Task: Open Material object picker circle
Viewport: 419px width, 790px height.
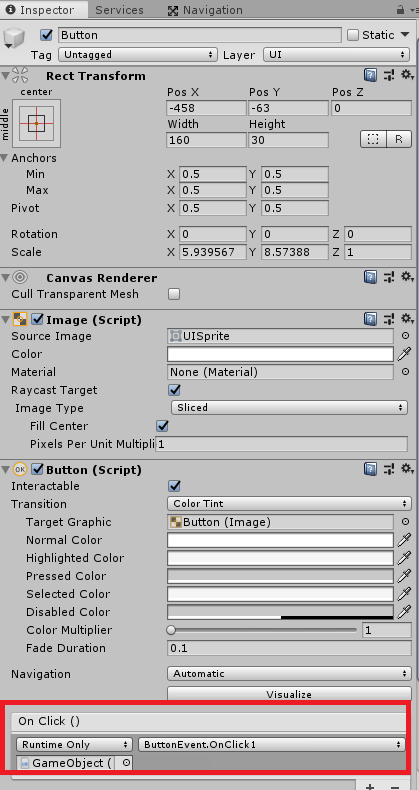Action: pyautogui.click(x=405, y=372)
